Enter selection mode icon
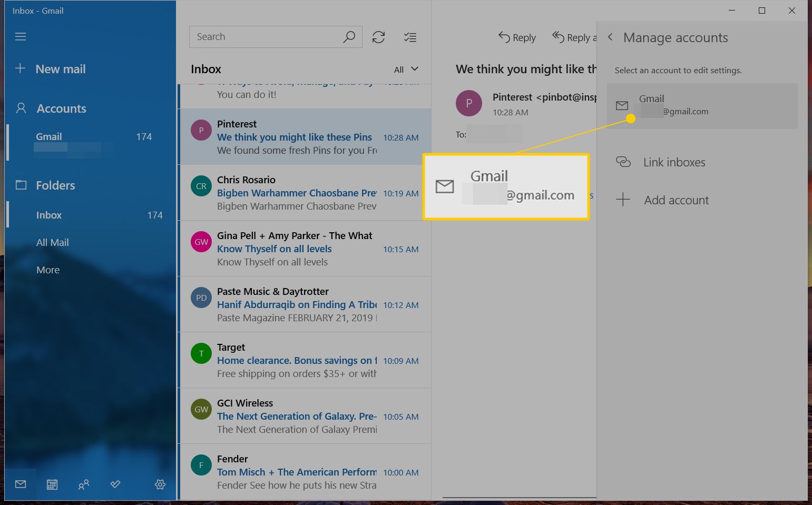The height and width of the screenshot is (505, 812). 410,37
